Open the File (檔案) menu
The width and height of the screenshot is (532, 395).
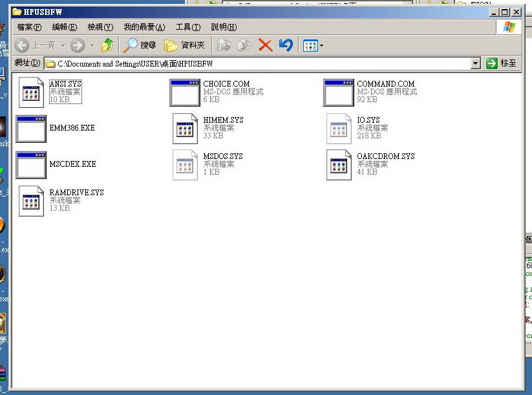tap(29, 27)
